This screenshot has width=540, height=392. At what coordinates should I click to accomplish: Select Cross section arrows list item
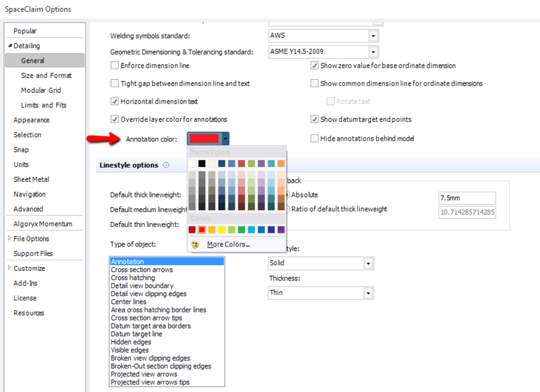pyautogui.click(x=142, y=270)
